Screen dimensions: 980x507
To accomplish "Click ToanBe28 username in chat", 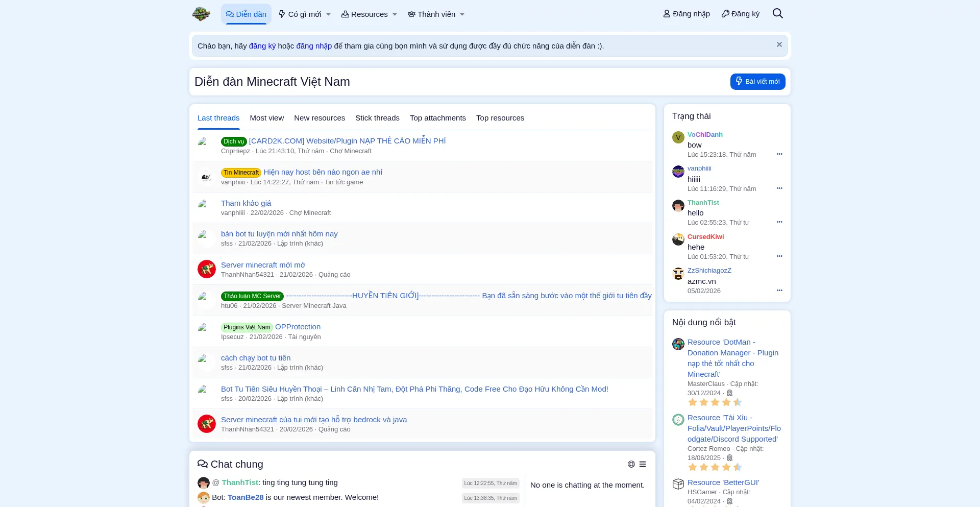I will pyautogui.click(x=246, y=497).
